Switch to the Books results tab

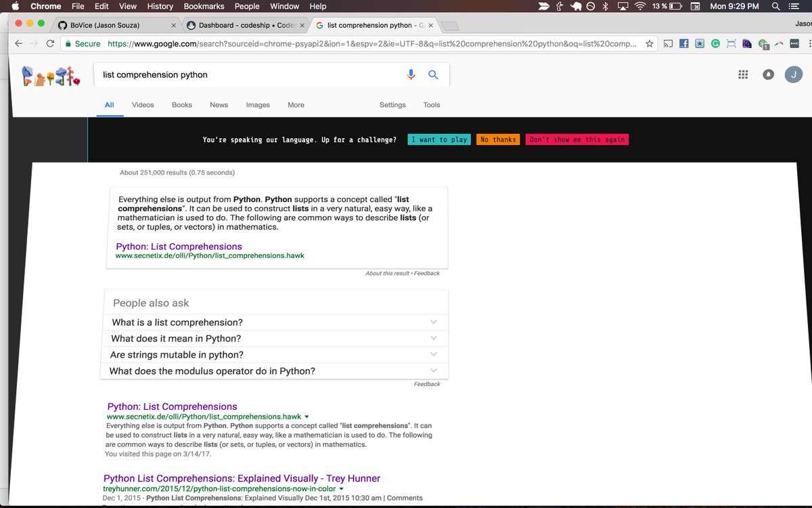coord(182,105)
